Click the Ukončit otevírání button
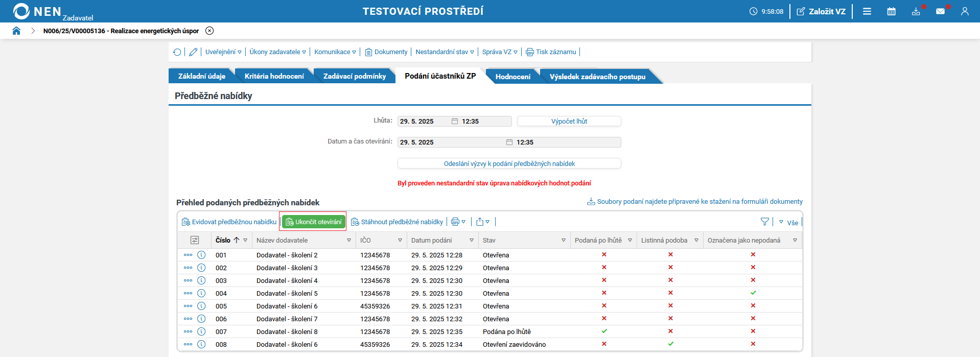The height and width of the screenshot is (357, 980). [x=313, y=222]
